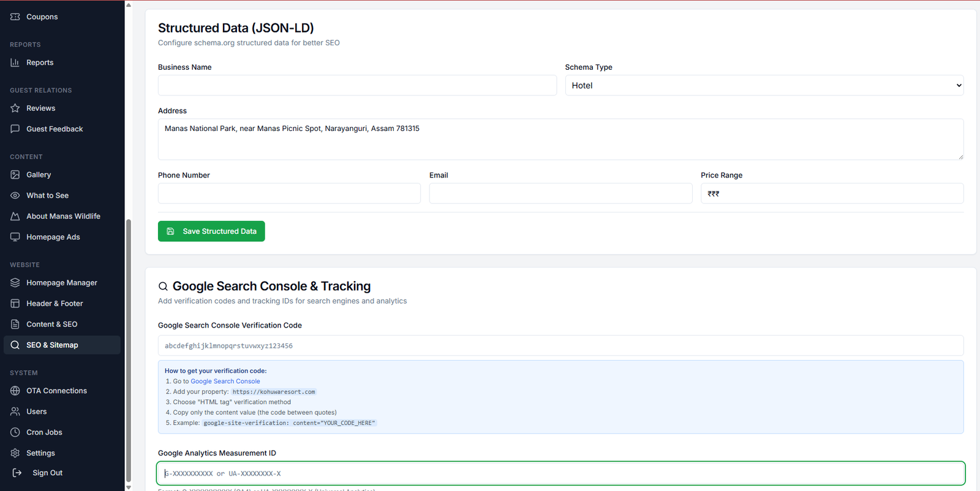Click the OTA Connections globe icon

pos(15,391)
